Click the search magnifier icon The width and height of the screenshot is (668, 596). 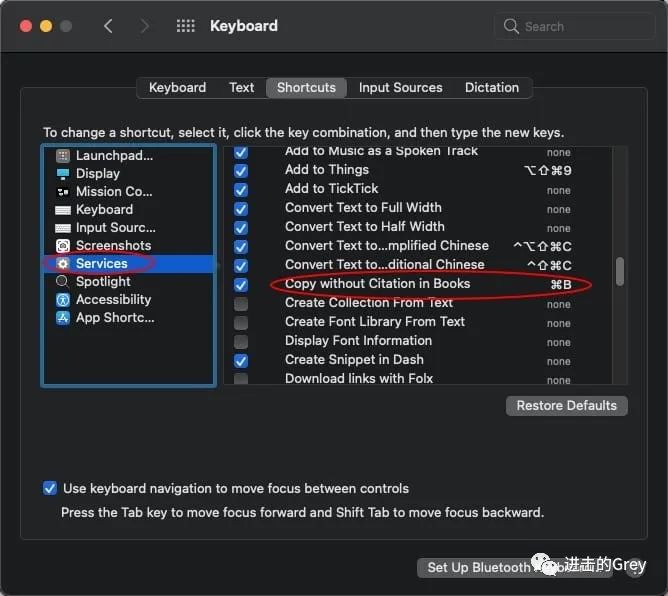point(511,26)
